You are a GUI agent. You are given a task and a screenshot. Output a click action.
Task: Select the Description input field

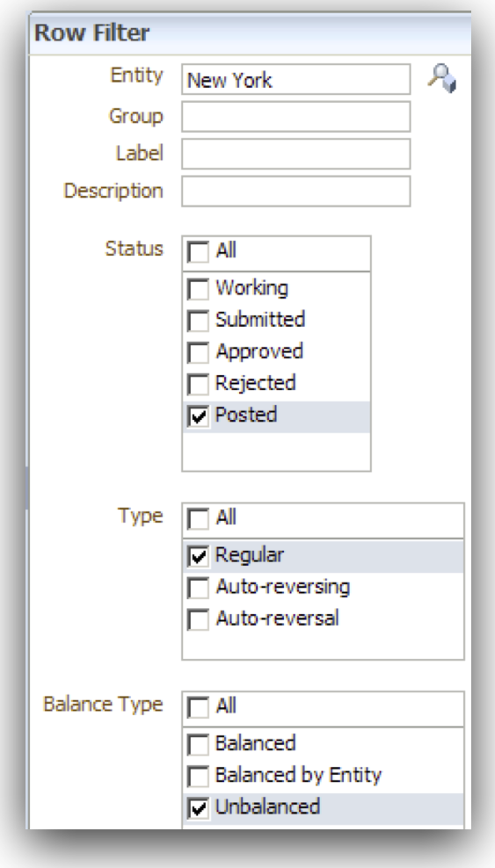point(295,191)
